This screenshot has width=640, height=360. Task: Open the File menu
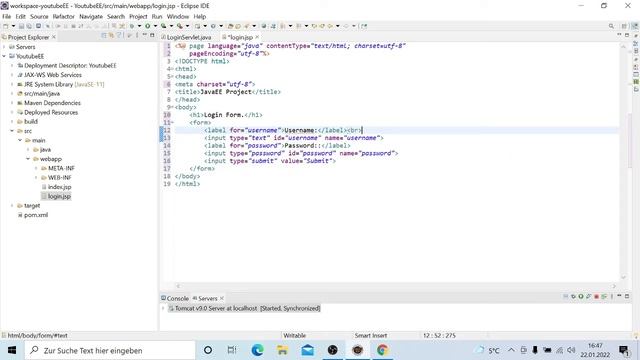click(x=7, y=16)
